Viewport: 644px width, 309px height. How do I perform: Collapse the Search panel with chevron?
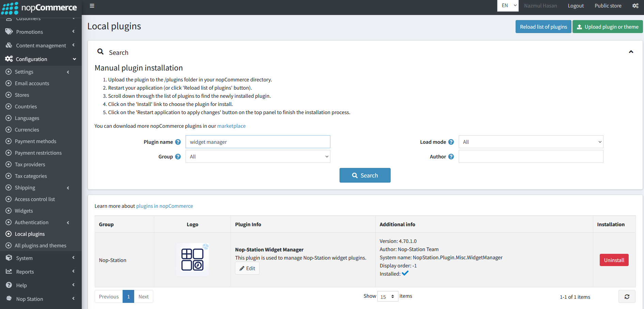[x=631, y=52]
